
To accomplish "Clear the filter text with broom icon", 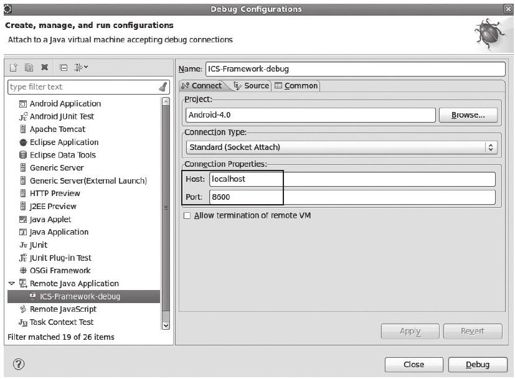I will 163,87.
